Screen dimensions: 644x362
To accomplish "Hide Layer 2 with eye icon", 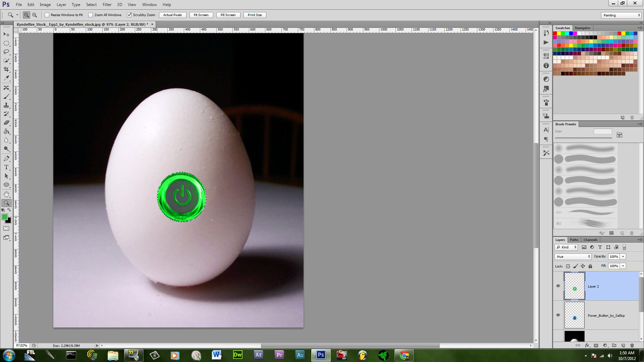I will click(558, 286).
